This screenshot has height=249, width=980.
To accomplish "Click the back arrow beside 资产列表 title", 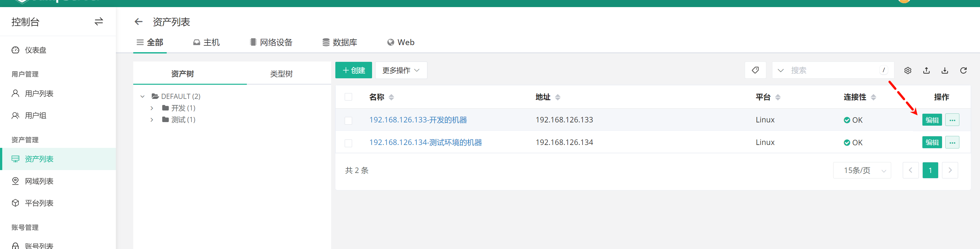I will 138,22.
